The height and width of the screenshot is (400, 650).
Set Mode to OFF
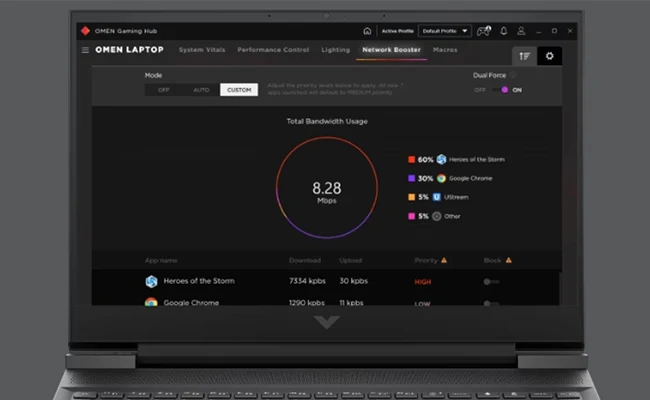(164, 90)
